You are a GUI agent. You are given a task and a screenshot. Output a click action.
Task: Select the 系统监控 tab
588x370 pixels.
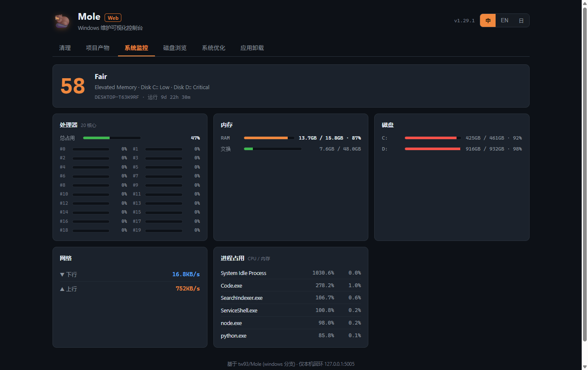click(136, 48)
